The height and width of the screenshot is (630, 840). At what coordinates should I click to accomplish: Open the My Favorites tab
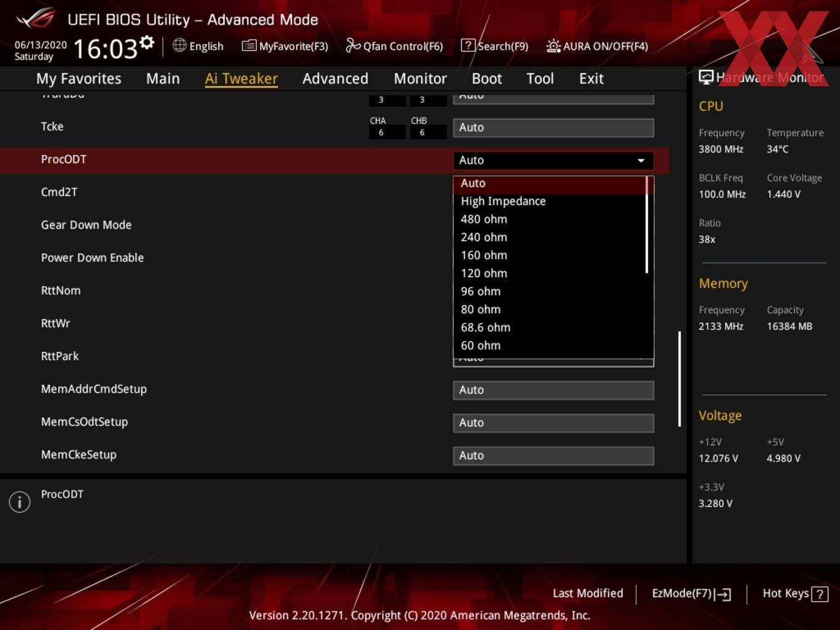point(78,78)
